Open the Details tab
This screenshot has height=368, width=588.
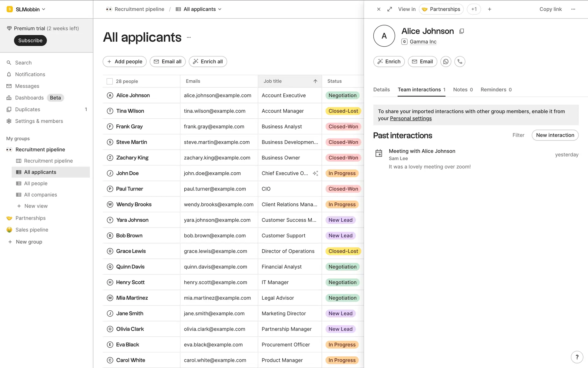pyautogui.click(x=381, y=90)
